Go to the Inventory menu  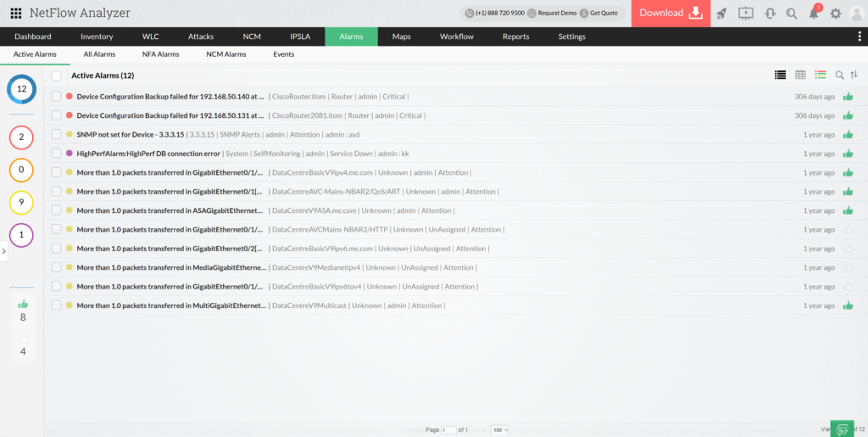pyautogui.click(x=97, y=36)
